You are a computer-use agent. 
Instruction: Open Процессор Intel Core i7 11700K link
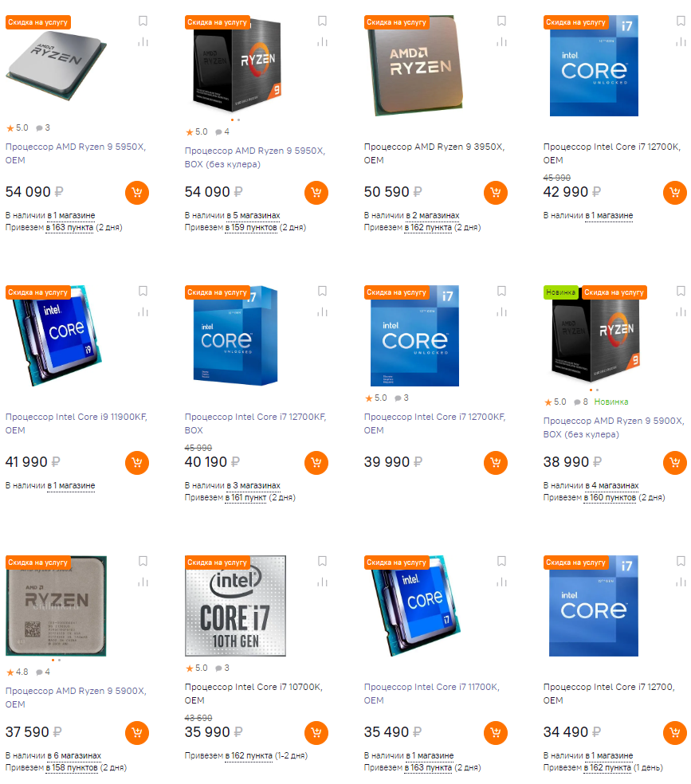click(x=431, y=693)
